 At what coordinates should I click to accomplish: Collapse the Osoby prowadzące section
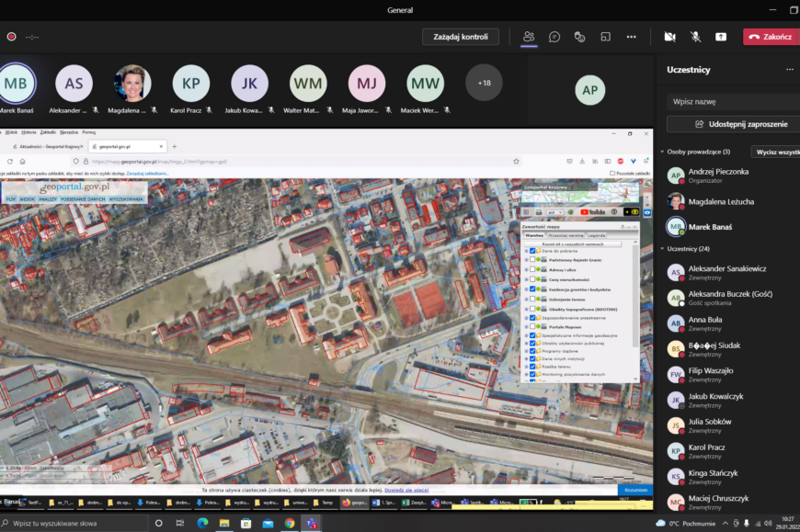coord(662,152)
